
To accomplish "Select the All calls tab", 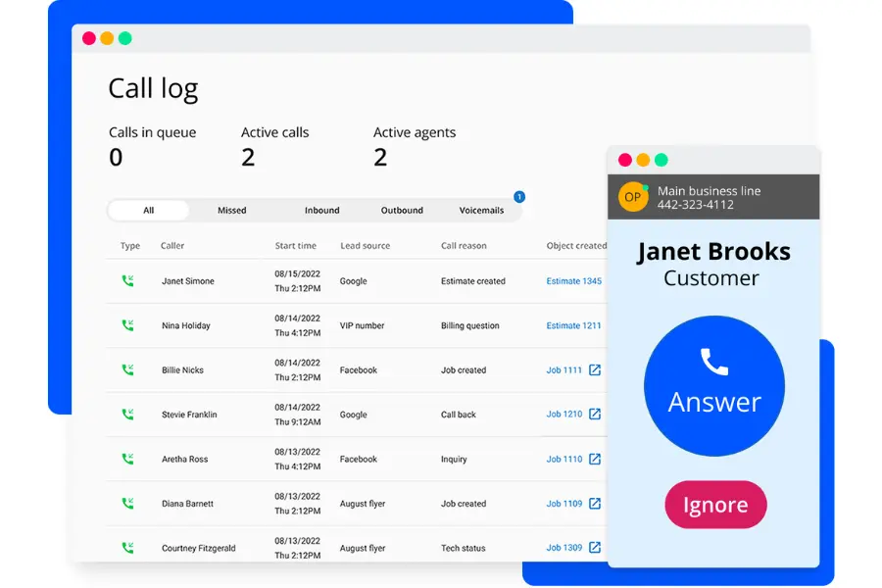I will (149, 211).
